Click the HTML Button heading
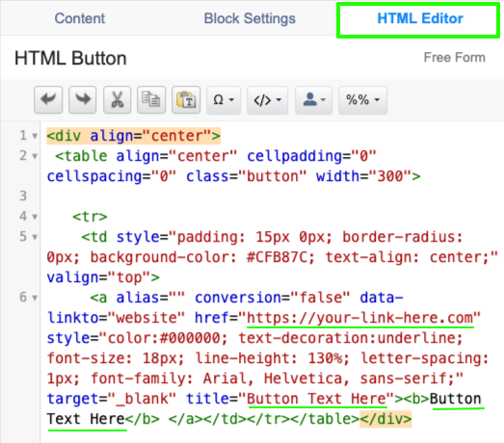The height and width of the screenshot is (443, 504). click(70, 59)
